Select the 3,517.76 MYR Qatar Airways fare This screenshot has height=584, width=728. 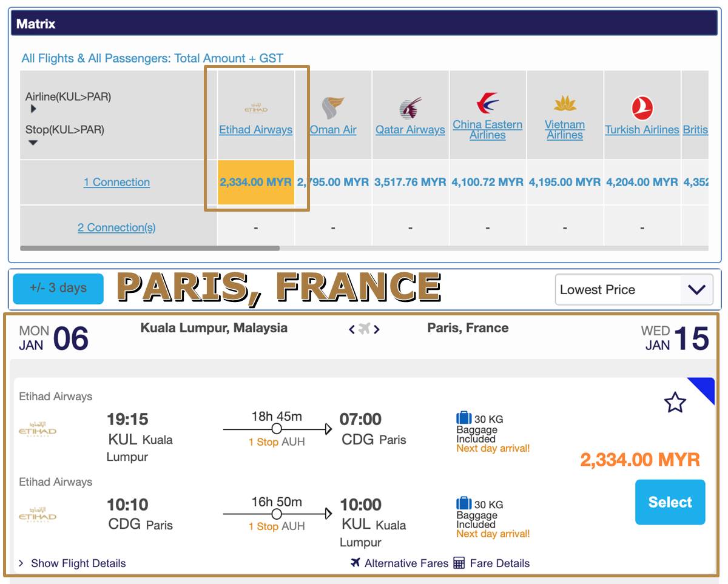(x=411, y=182)
